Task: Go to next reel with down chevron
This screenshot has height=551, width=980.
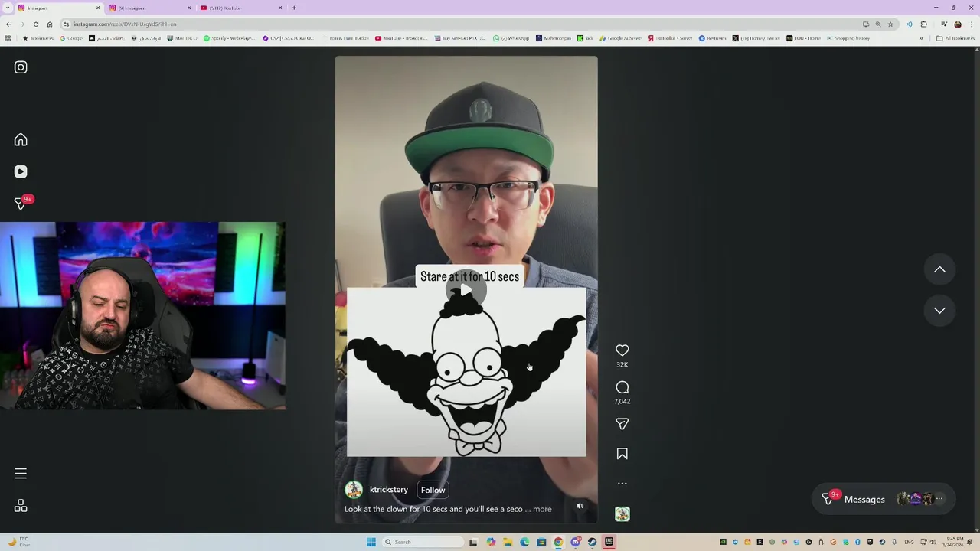Action: pyautogui.click(x=939, y=310)
